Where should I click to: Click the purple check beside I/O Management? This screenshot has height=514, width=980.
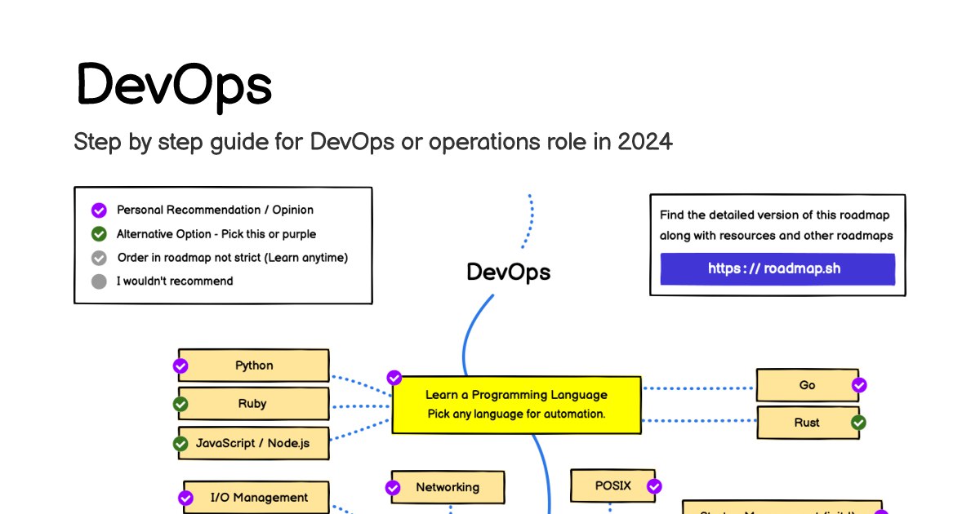click(185, 498)
